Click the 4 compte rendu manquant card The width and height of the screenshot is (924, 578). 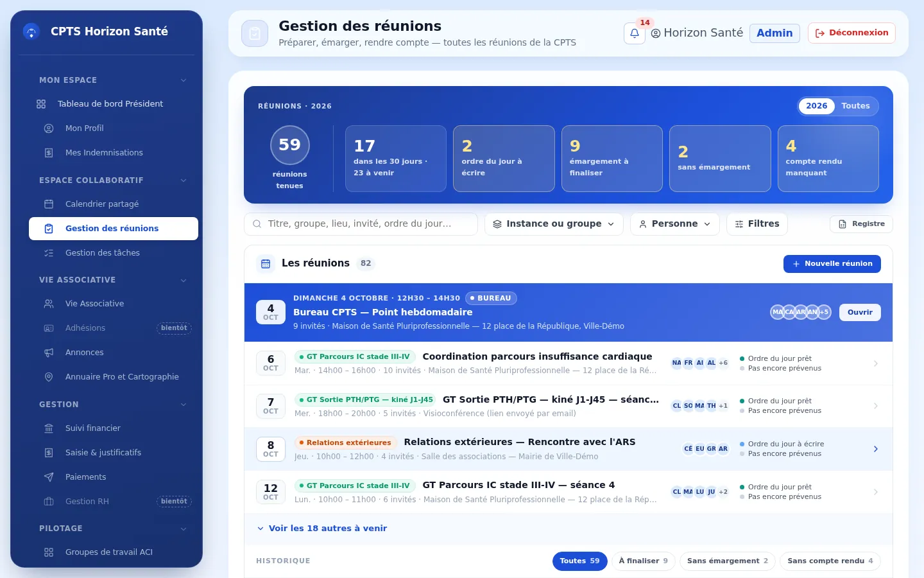tap(828, 159)
